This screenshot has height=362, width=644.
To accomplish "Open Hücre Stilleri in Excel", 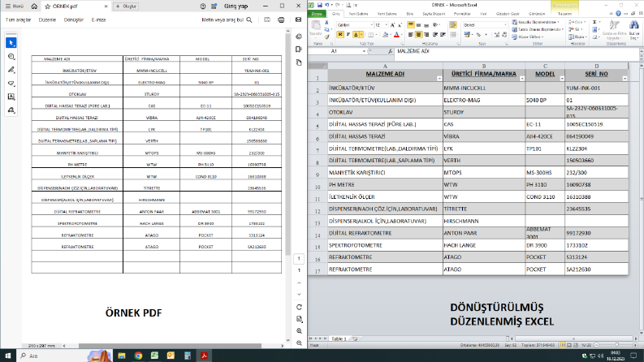I will pyautogui.click(x=529, y=37).
